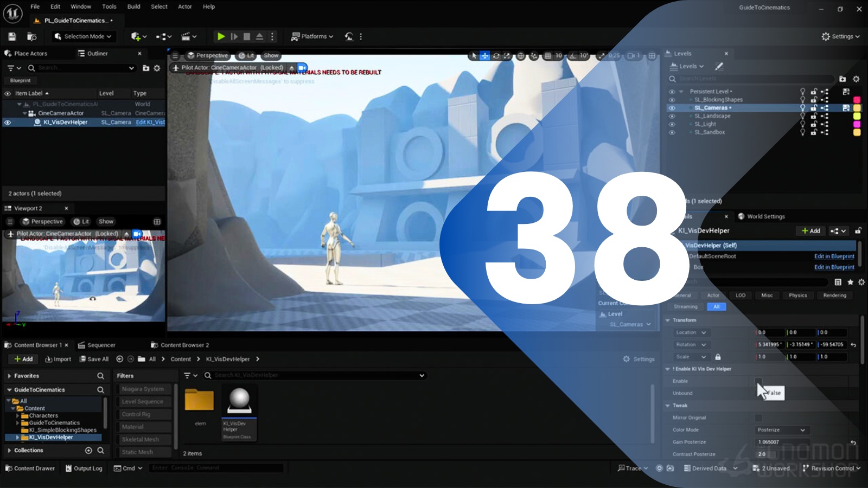Image resolution: width=868 pixels, height=488 pixels.
Task: Open Selection Mode dropdown
Action: 83,36
